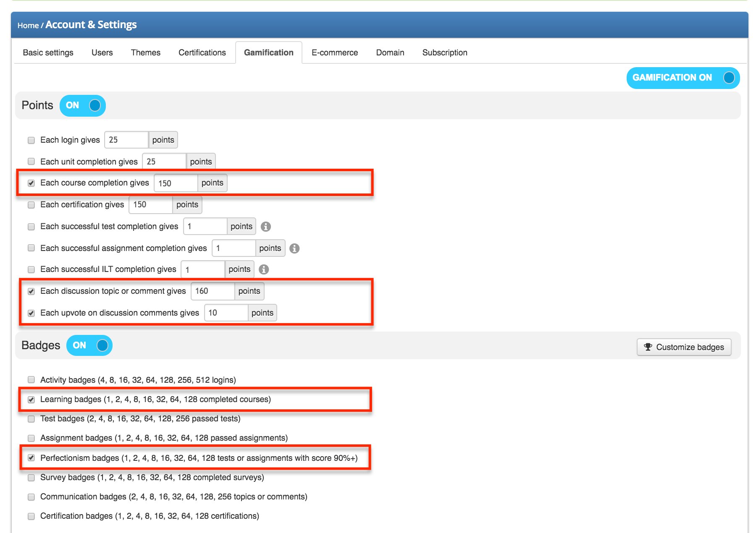Check Assignment badges checkbox
This screenshot has width=756, height=533.
point(31,438)
